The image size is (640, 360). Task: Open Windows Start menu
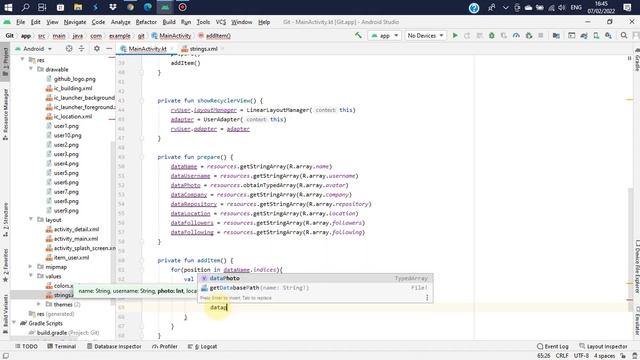point(8,7)
